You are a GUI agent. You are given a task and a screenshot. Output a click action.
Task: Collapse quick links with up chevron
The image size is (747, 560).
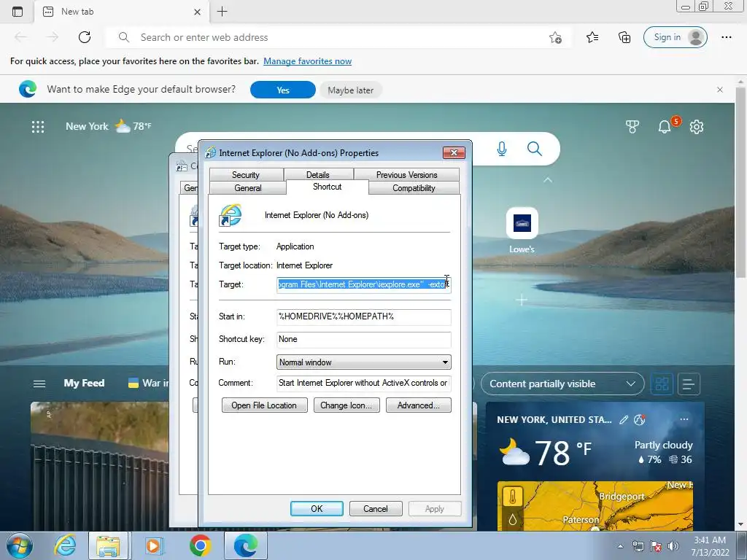(x=548, y=180)
